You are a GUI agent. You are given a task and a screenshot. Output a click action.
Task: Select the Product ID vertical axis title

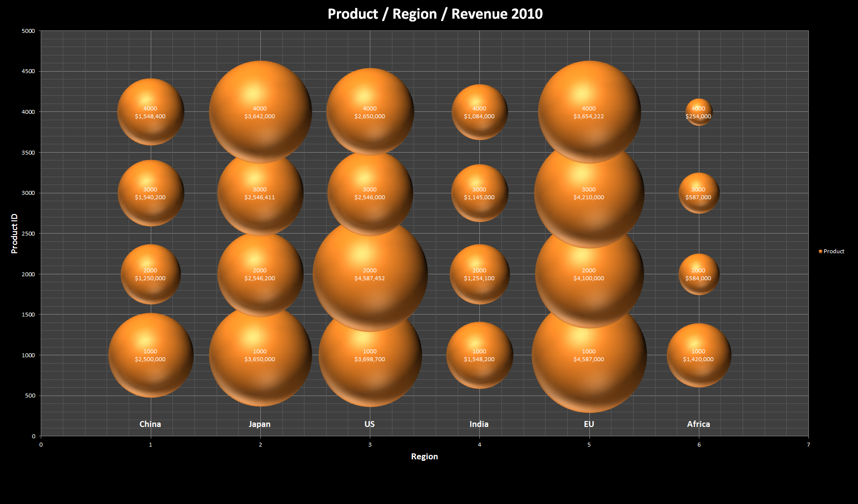14,234
